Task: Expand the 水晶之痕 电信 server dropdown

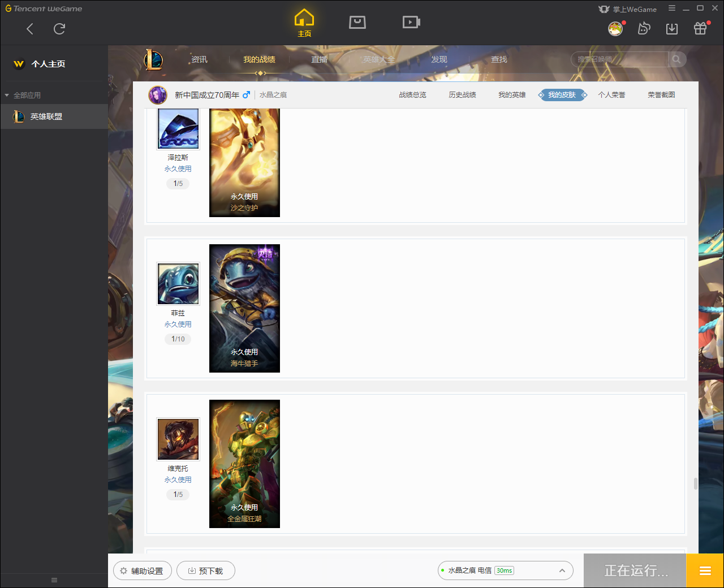Action: pos(506,570)
